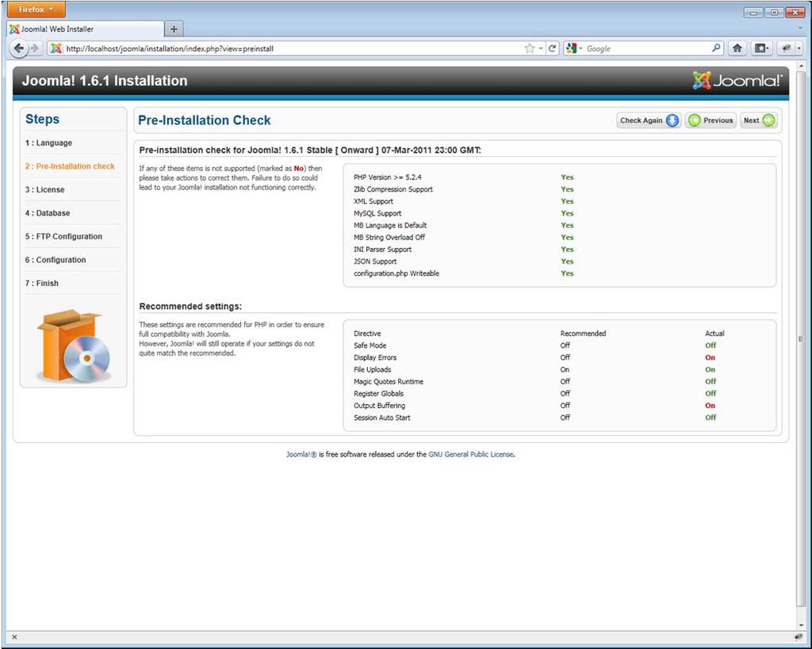The width and height of the screenshot is (812, 649).
Task: Click the 'Recommended settings:' heading
Action: pos(190,307)
